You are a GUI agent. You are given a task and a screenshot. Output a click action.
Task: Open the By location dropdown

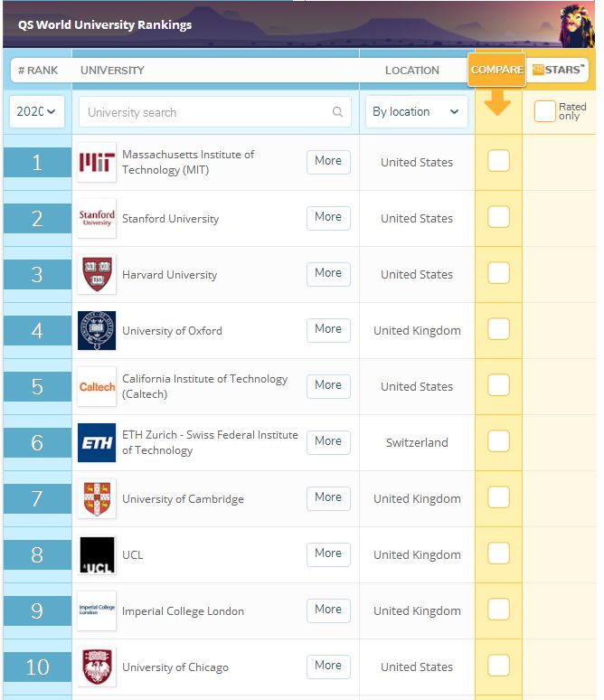[x=416, y=111]
